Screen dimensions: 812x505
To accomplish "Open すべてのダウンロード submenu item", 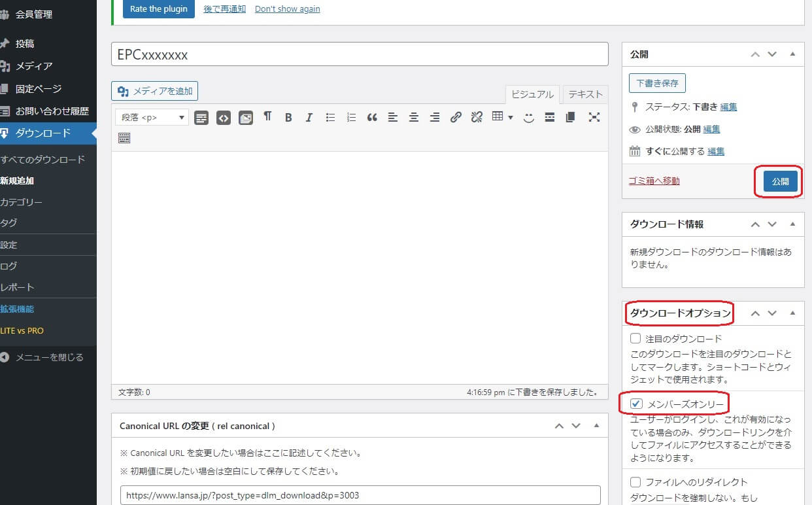I will coord(43,160).
